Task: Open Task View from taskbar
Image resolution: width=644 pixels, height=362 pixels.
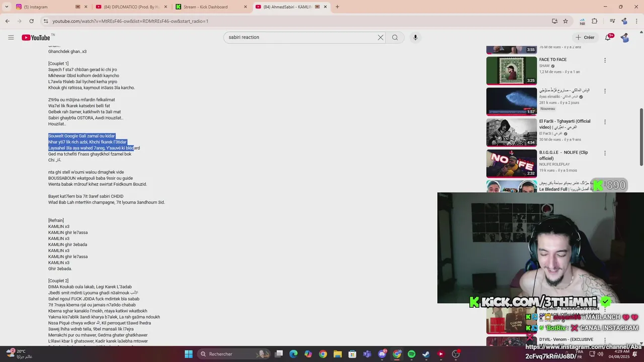Action: point(279,354)
